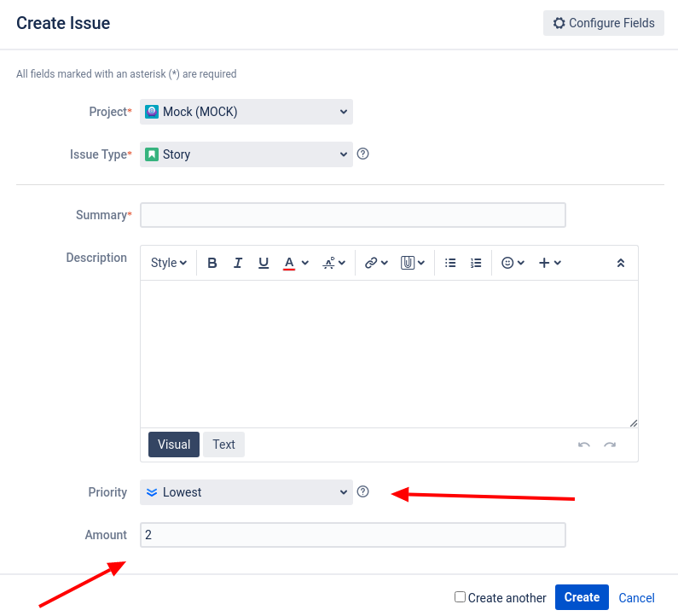Open the Priority dropdown showing Lowest
Screen dimensions: 678x616
click(246, 492)
